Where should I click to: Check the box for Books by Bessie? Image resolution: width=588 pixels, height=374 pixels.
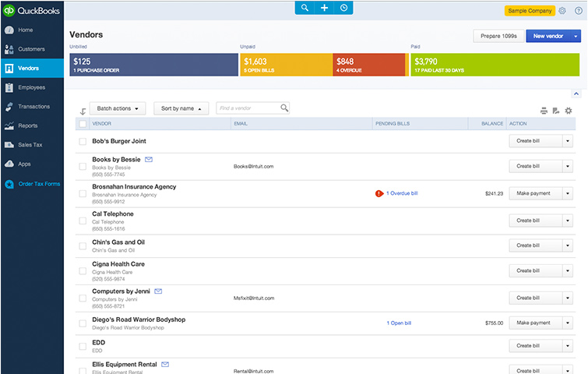point(83,166)
